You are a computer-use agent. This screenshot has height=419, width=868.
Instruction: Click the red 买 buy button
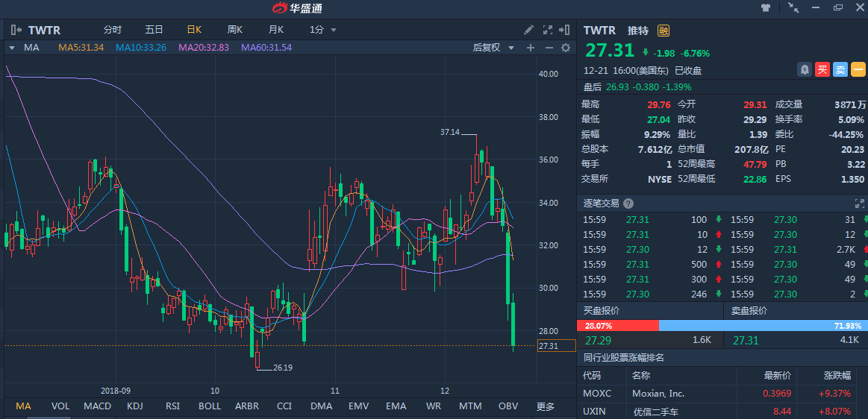pyautogui.click(x=822, y=69)
